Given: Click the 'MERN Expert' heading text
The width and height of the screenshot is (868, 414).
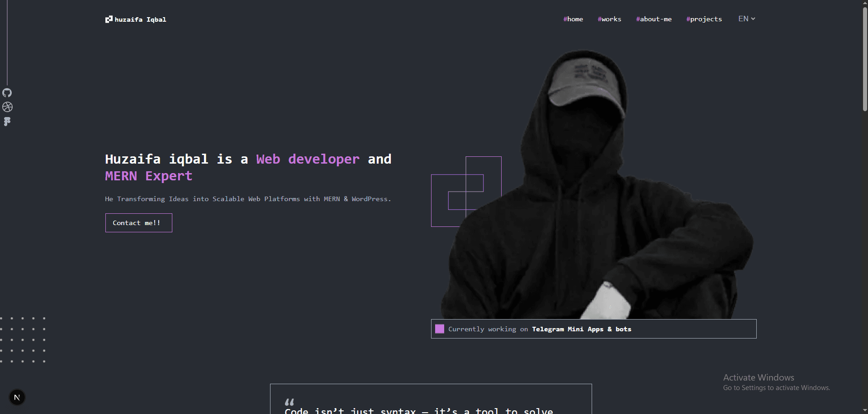Looking at the screenshot, I should tap(149, 176).
